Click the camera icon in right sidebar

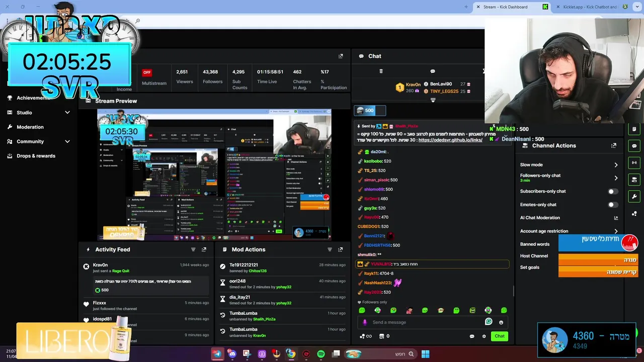634,179
